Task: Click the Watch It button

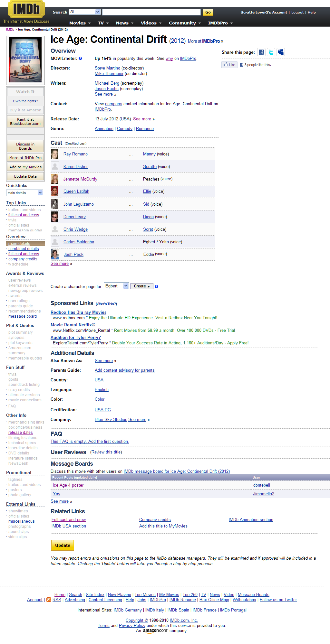Action: 25,92
